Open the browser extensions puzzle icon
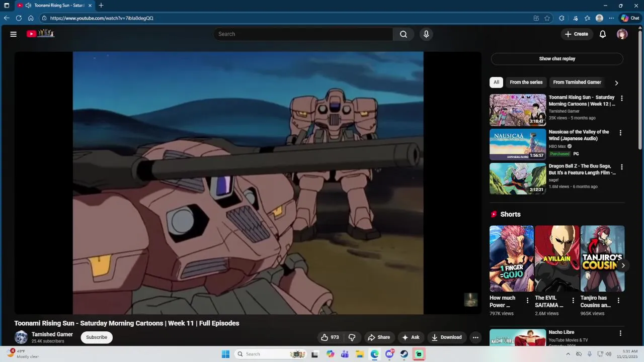 pos(561,18)
